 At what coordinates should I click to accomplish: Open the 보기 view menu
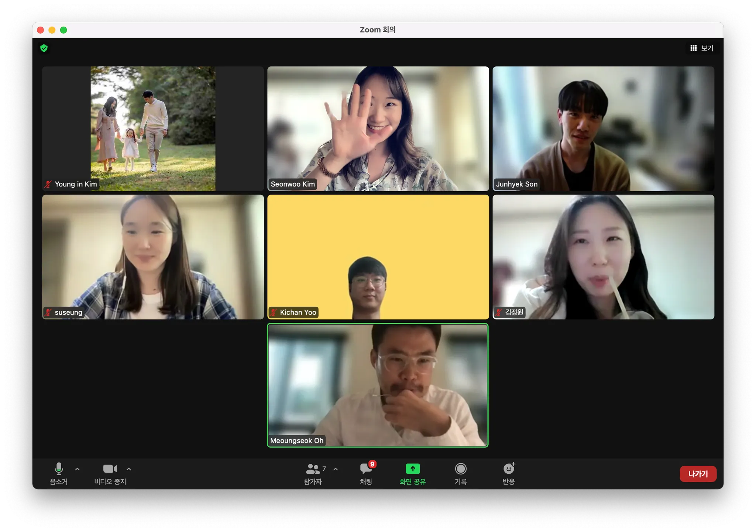click(x=707, y=48)
